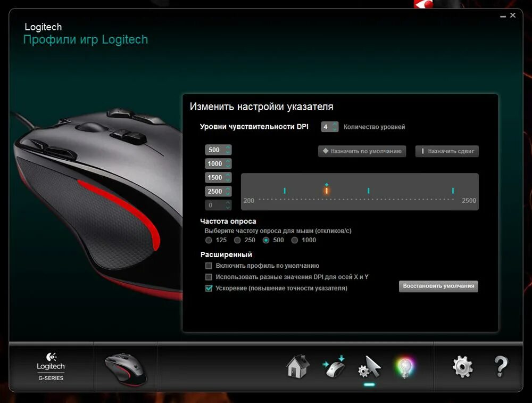The width and height of the screenshot is (532, 403).
Task: Click 'Восстановить умолчания' button
Action: 438,286
